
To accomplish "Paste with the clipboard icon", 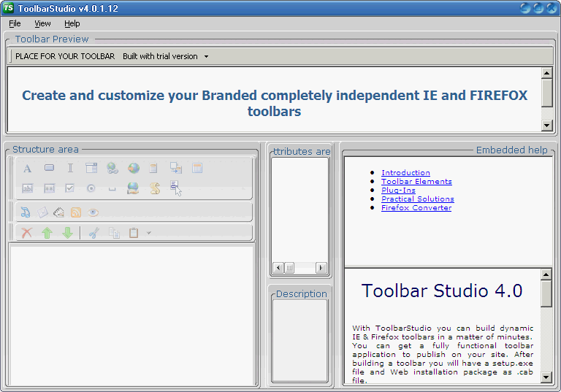I will coord(134,233).
